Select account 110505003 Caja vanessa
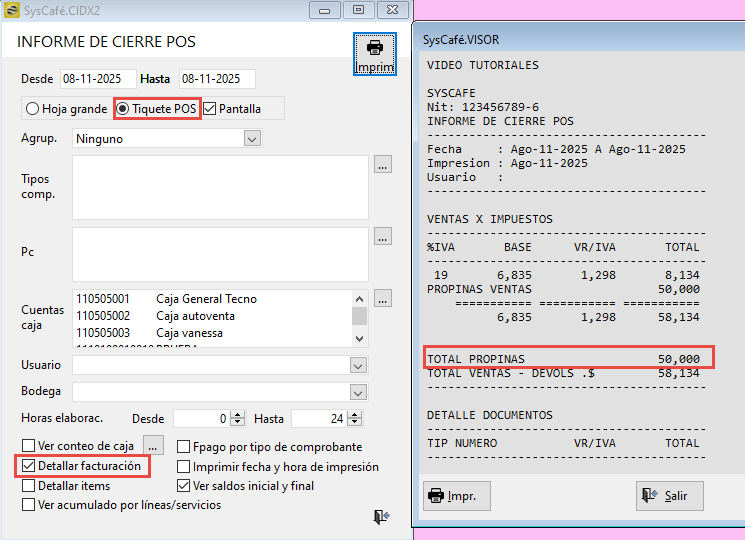The height and width of the screenshot is (540, 745). [x=149, y=333]
